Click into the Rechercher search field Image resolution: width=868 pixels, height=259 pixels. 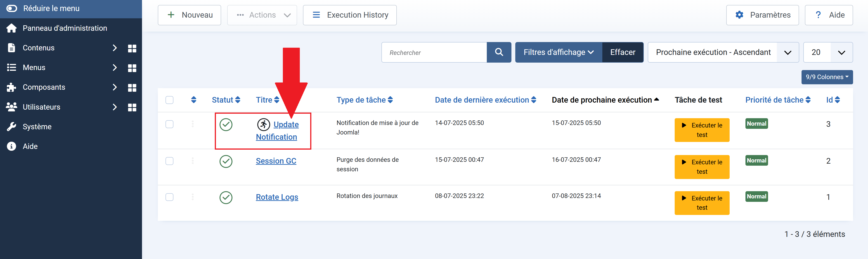tap(434, 52)
